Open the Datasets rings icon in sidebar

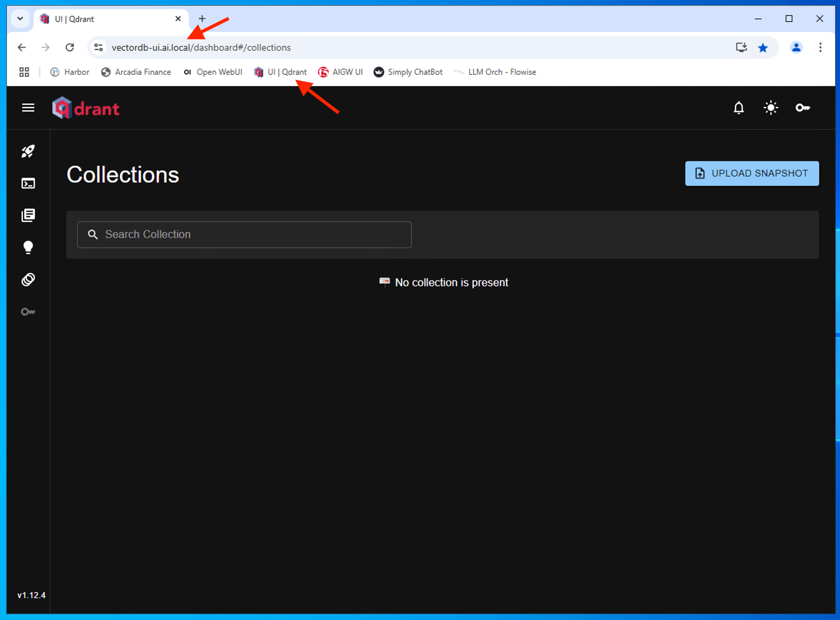28,280
